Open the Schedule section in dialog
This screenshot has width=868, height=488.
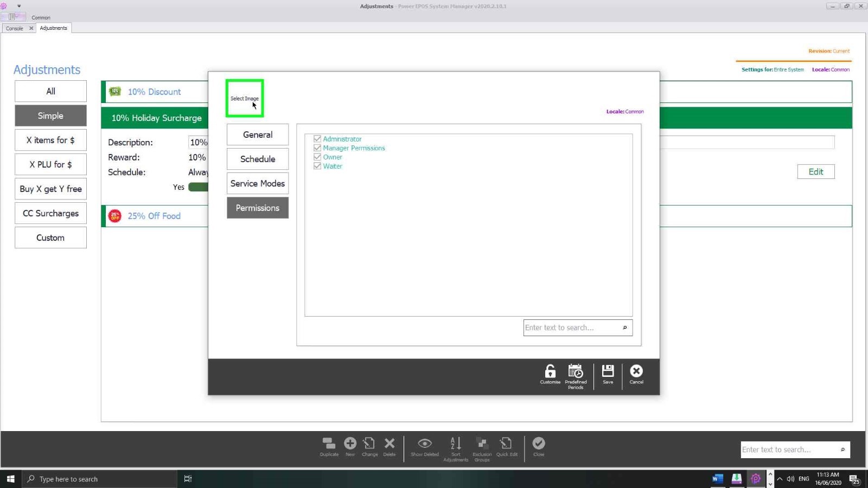[x=258, y=159]
